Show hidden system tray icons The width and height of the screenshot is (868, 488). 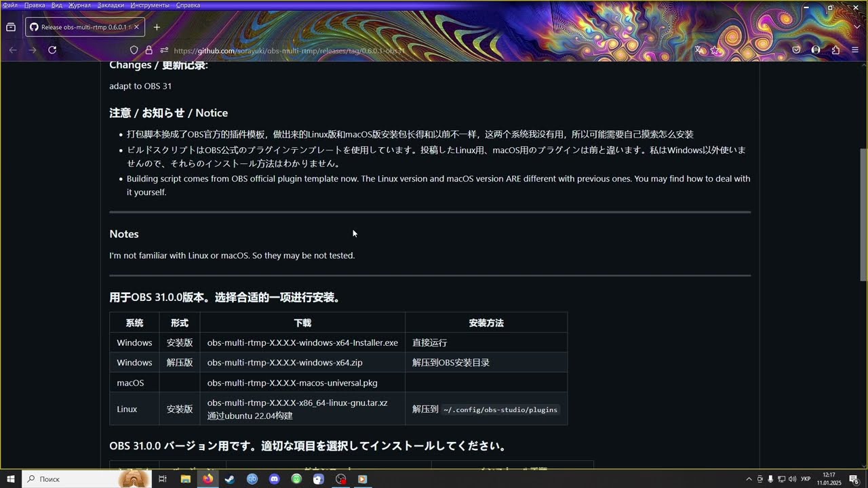749,479
